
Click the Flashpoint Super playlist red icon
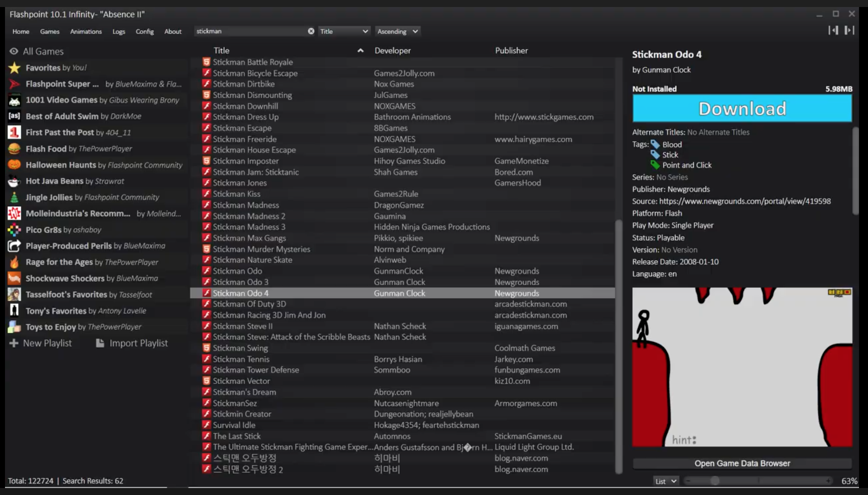tap(15, 84)
